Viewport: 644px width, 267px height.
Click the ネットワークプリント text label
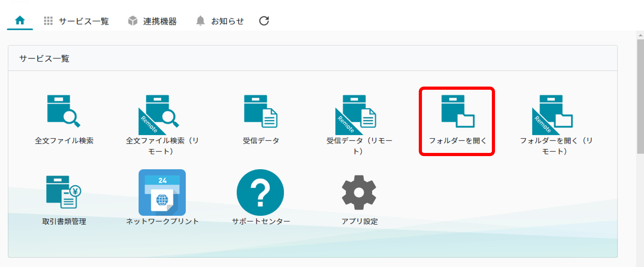[162, 221]
